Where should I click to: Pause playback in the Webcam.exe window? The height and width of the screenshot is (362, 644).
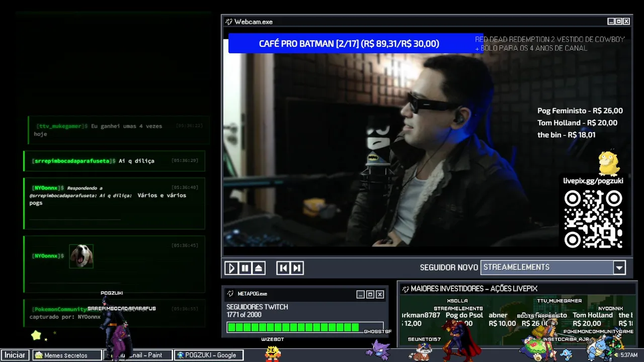click(245, 268)
